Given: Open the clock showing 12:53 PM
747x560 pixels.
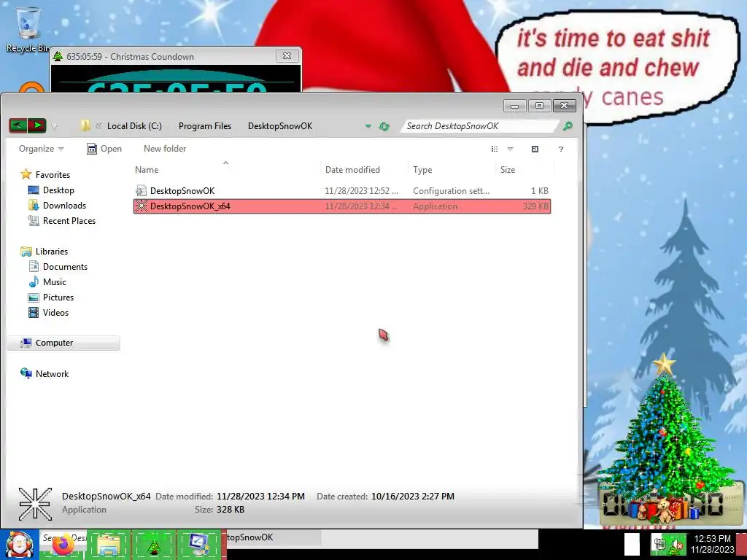Looking at the screenshot, I should point(712,544).
